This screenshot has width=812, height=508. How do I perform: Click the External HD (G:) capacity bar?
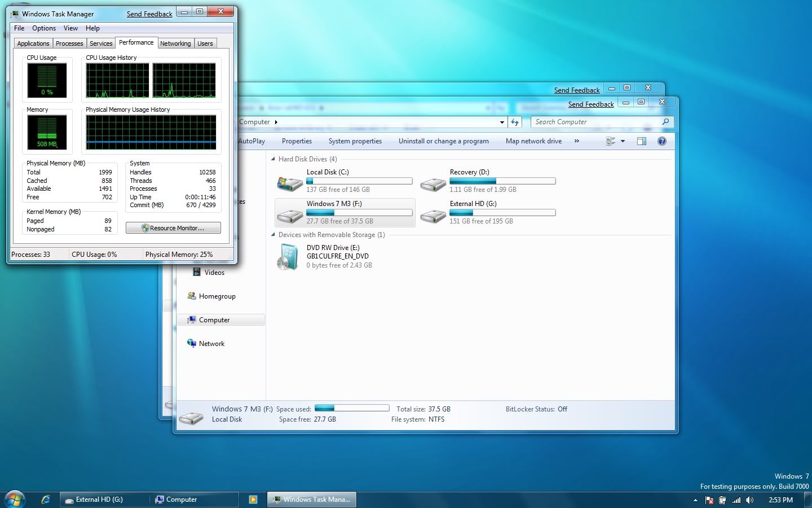[502, 213]
